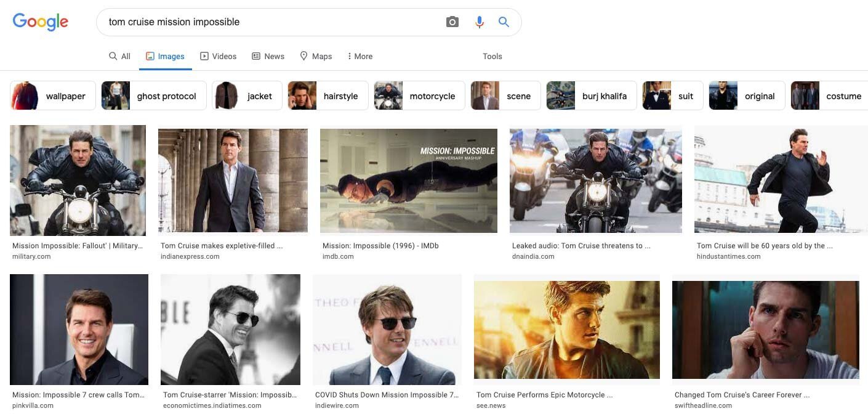Click 'COVID Shuts Down Mission Impossible 7' caption
The height and width of the screenshot is (414, 868).
[387, 395]
